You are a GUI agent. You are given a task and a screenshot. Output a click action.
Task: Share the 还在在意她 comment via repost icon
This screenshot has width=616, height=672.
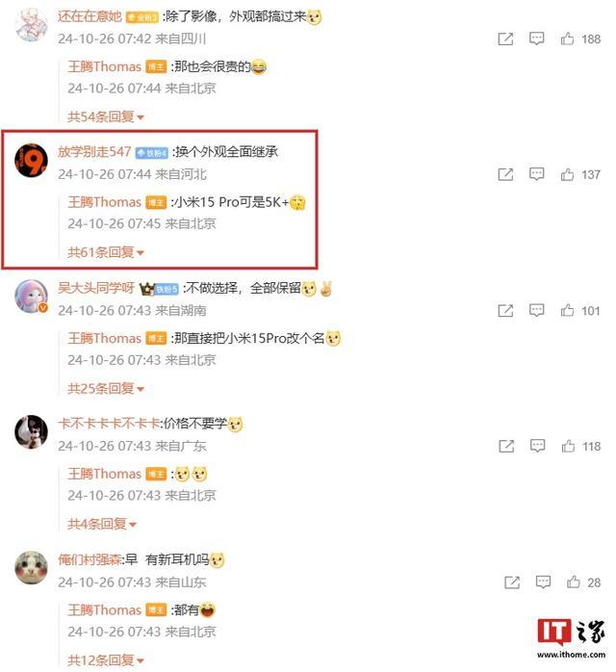pos(505,39)
